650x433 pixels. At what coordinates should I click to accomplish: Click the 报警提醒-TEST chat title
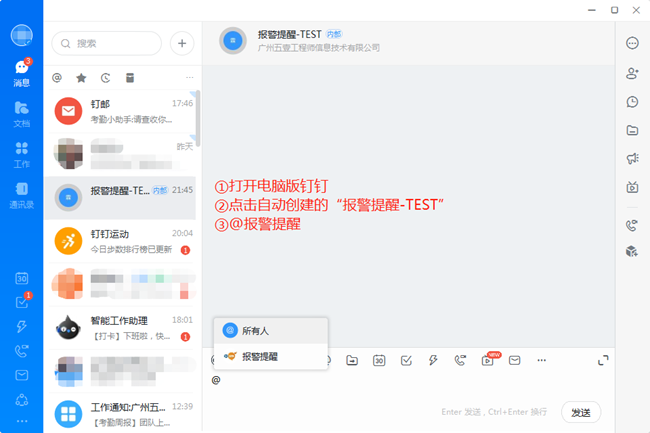[x=289, y=34]
